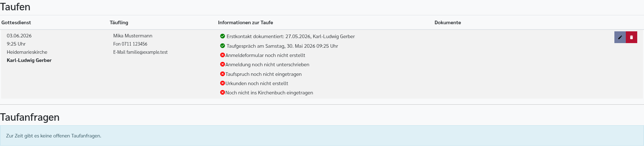The width and height of the screenshot is (644, 146).
Task: Click the Taufen page heading
Action: 15,7
